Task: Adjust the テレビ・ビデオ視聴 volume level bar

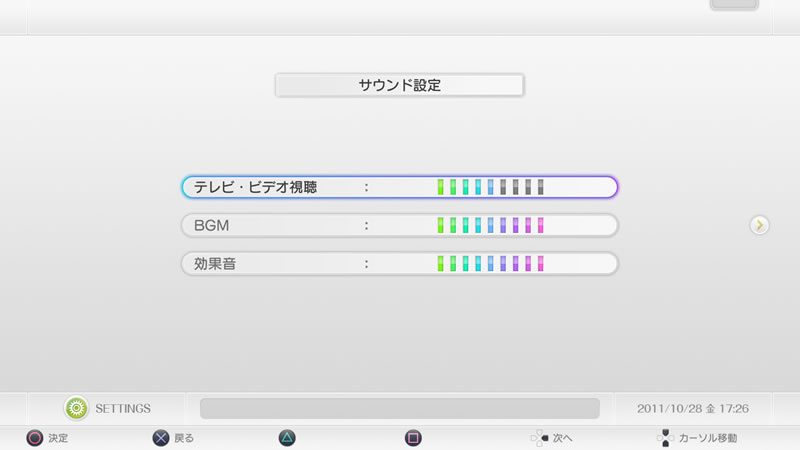Action: click(x=490, y=187)
